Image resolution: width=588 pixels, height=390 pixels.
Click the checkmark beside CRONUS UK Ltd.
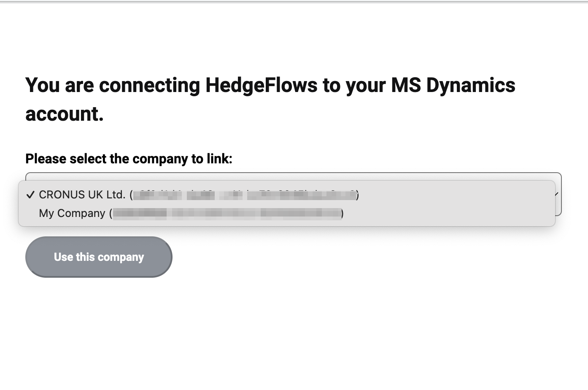(30, 195)
